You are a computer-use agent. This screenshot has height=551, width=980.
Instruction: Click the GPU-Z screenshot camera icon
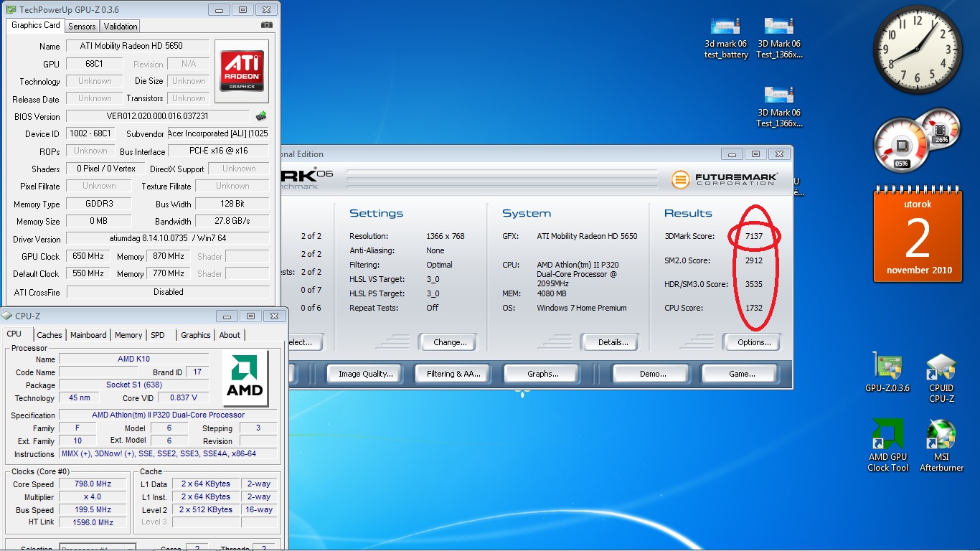point(267,25)
